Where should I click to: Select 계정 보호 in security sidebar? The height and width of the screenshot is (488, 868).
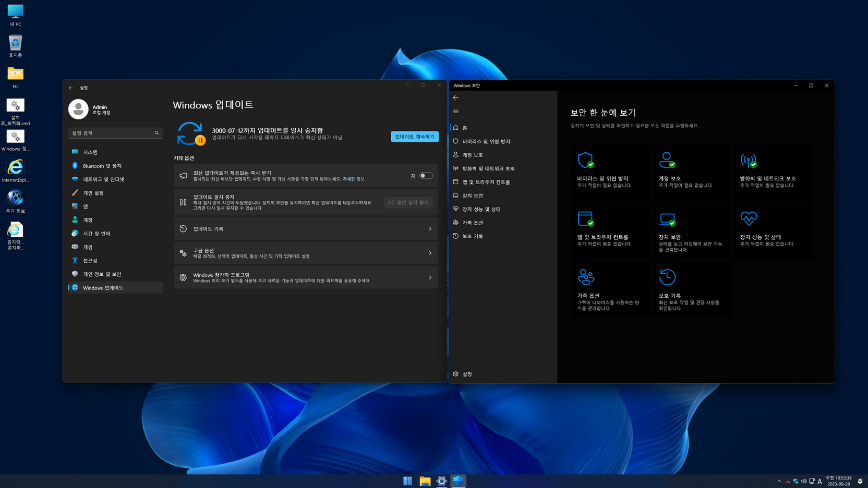point(503,155)
